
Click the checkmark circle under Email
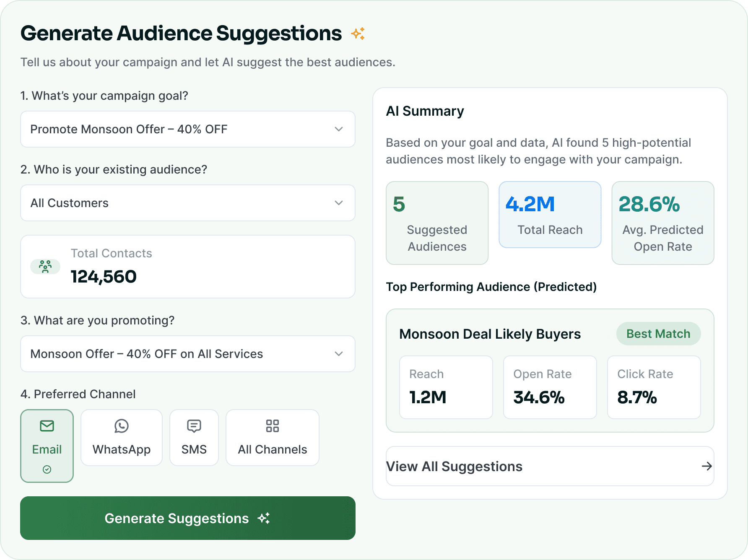(x=47, y=469)
